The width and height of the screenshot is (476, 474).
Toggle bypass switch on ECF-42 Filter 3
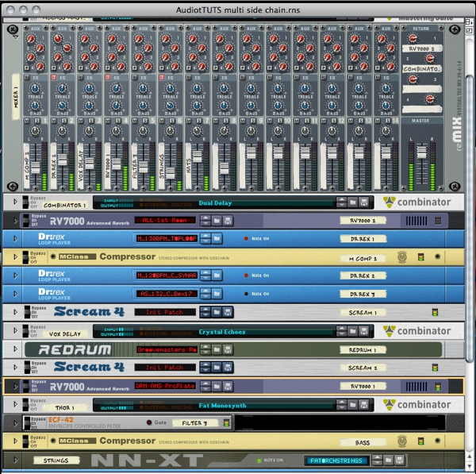coord(29,423)
